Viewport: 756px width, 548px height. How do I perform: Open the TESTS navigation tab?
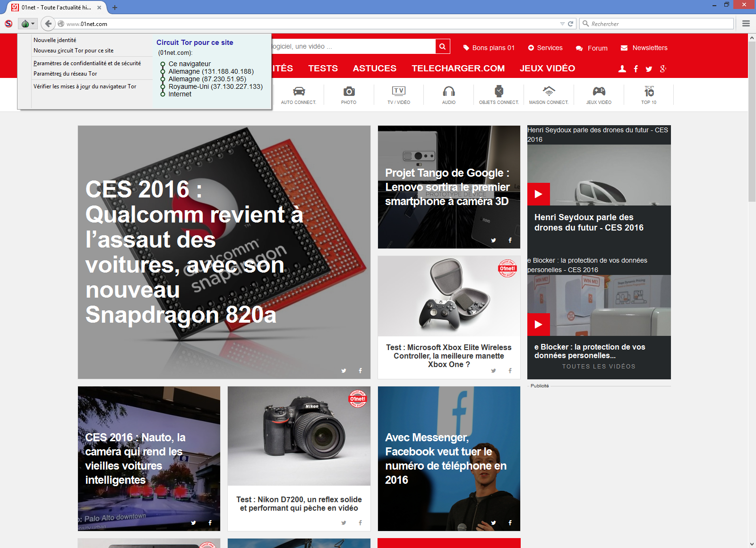pos(323,68)
